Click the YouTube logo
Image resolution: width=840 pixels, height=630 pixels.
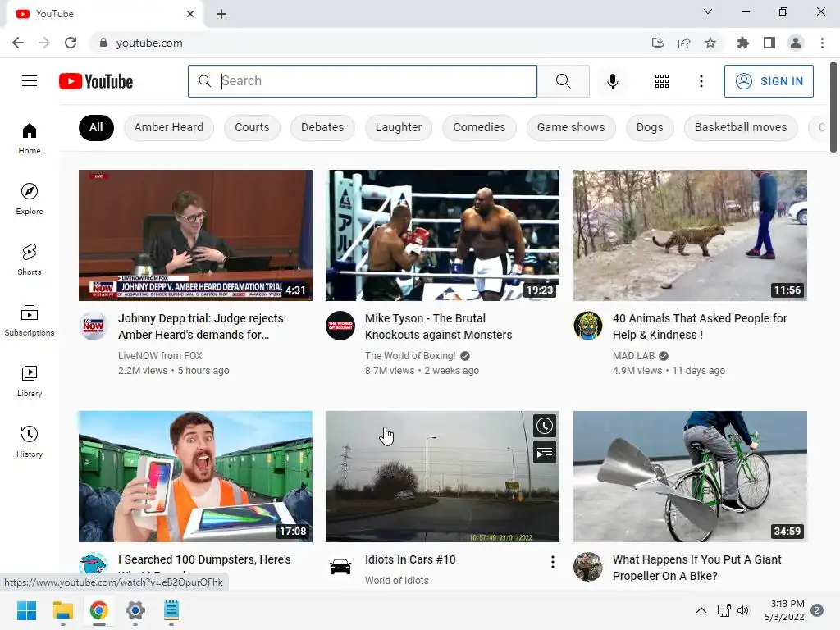(x=96, y=81)
